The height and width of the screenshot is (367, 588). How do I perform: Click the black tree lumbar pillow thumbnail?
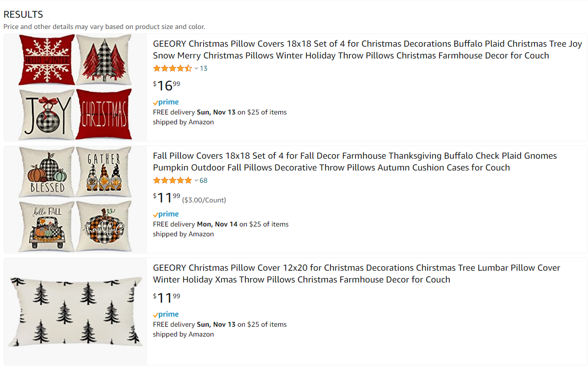[x=75, y=311]
